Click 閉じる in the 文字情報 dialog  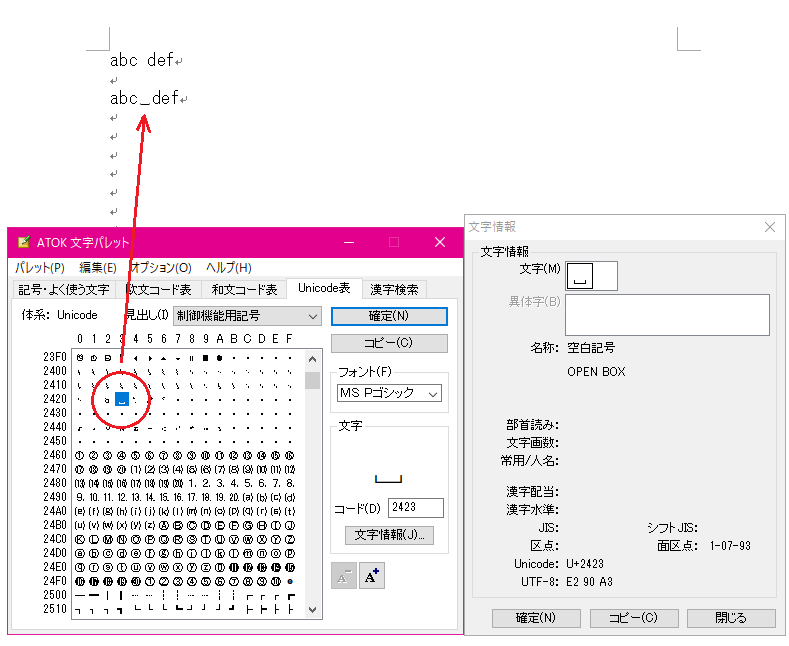pos(731,618)
